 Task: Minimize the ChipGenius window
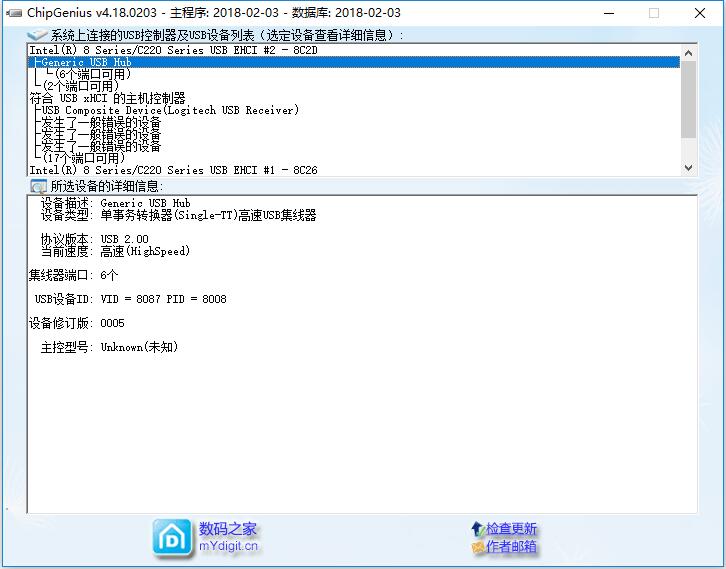[609, 13]
